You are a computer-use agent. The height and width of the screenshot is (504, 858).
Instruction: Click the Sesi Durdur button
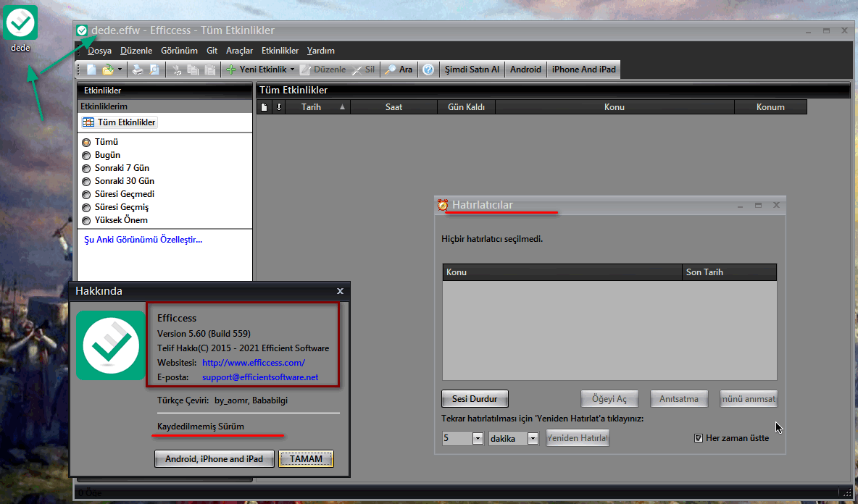coord(475,399)
